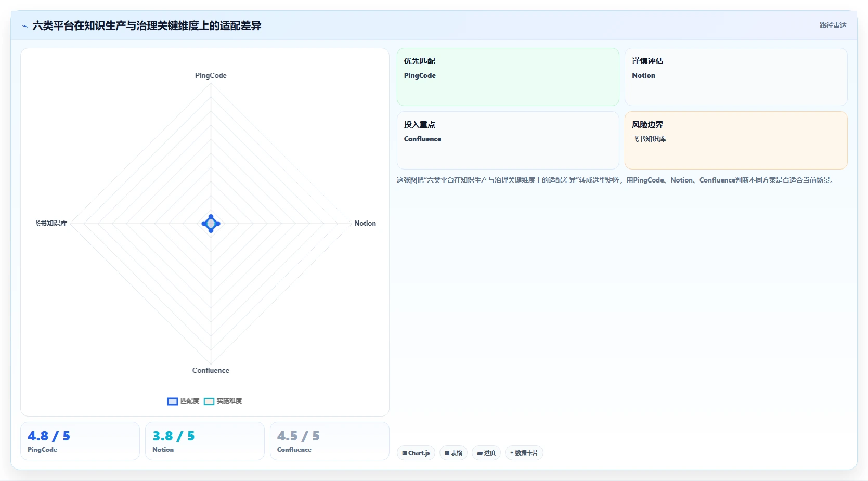Open the 3.8 / 5 Notion score card
The width and height of the screenshot is (868, 481).
point(205,441)
